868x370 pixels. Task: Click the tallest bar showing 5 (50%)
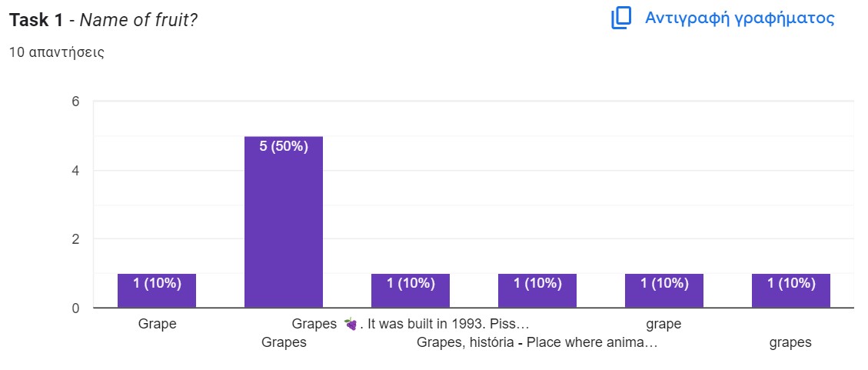(x=284, y=222)
